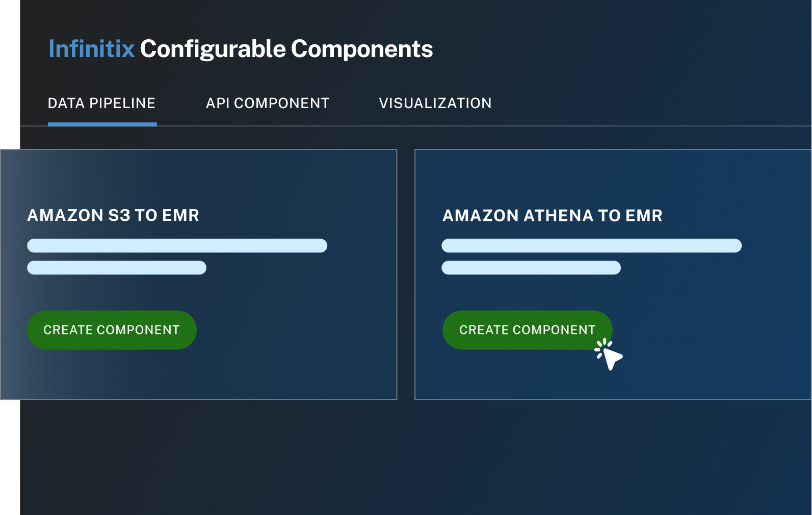The image size is (812, 515).
Task: Click the blue underline beneath Data Pipeline
Action: click(x=102, y=124)
